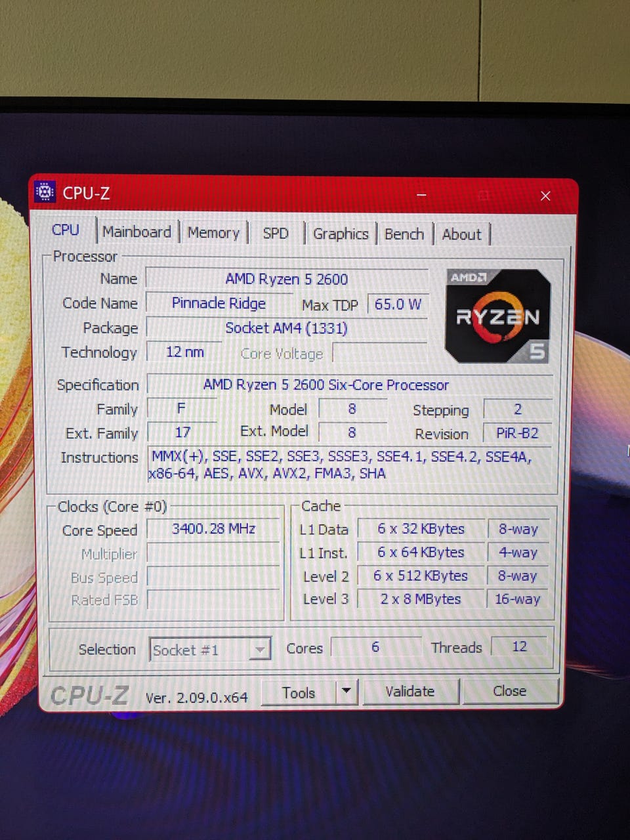Click L1 Data value 6 x 32 KBytes
630x840 pixels.
point(421,529)
